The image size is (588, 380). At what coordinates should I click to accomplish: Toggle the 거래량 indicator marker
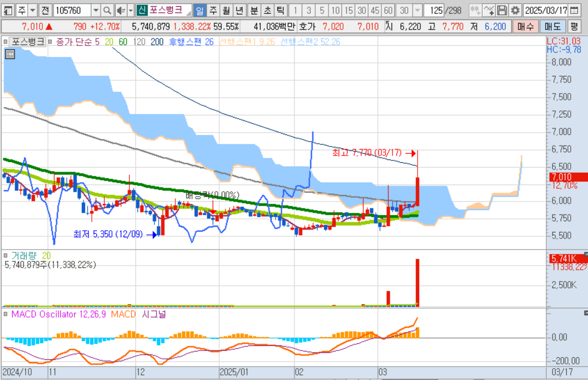click(x=5, y=256)
